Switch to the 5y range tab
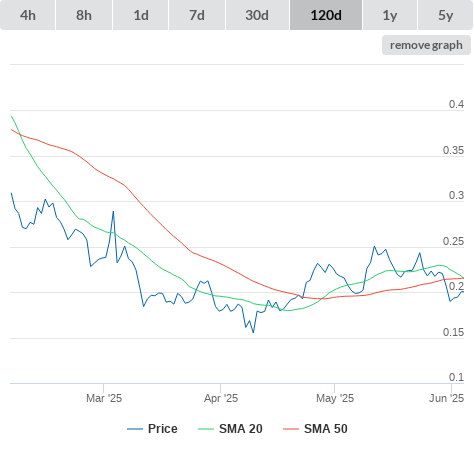 click(x=446, y=15)
